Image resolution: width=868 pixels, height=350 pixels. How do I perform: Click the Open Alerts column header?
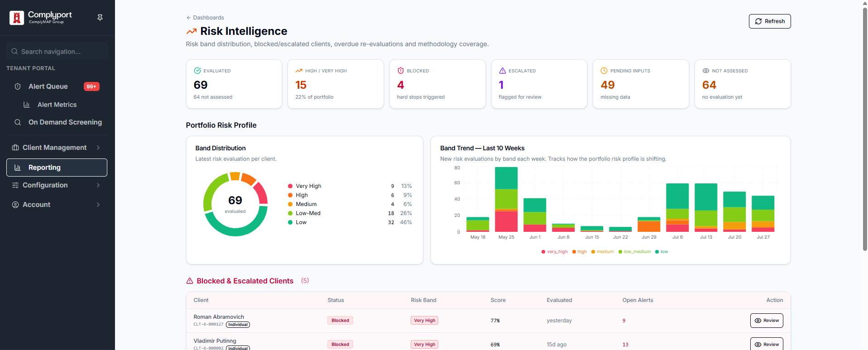[x=638, y=300]
